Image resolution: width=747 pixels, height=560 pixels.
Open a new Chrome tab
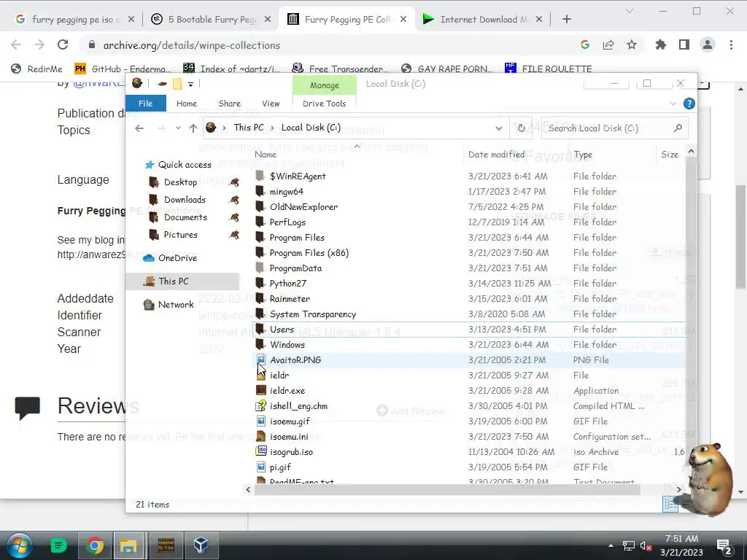coord(566,19)
